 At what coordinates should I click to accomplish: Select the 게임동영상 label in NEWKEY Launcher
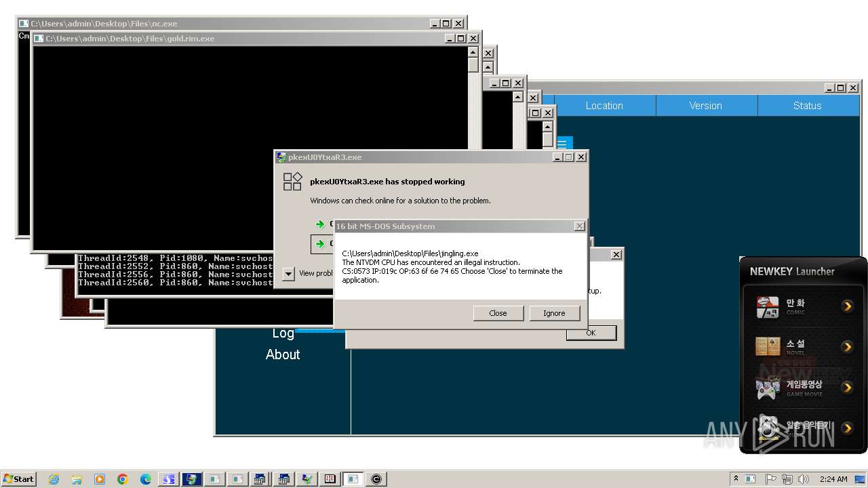[x=804, y=384]
